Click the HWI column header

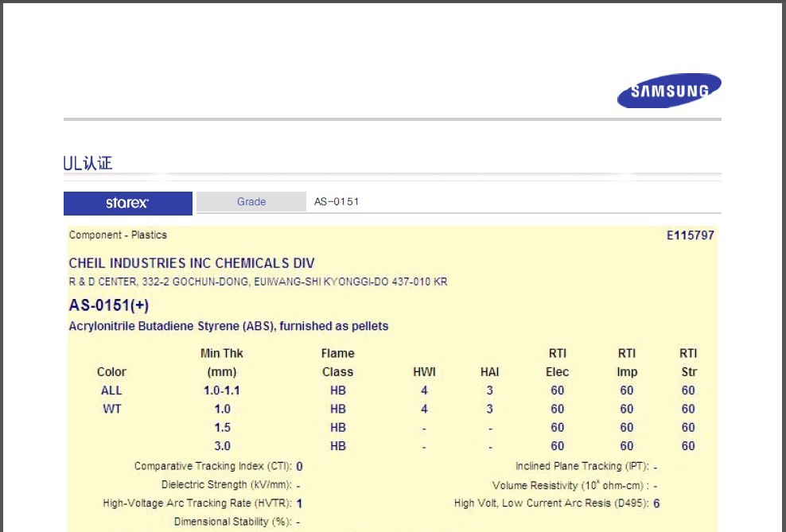pyautogui.click(x=424, y=372)
